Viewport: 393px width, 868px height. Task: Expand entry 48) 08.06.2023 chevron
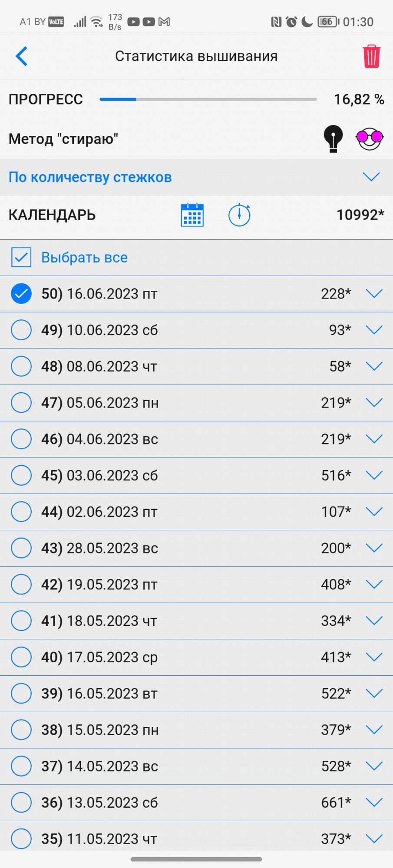[374, 366]
